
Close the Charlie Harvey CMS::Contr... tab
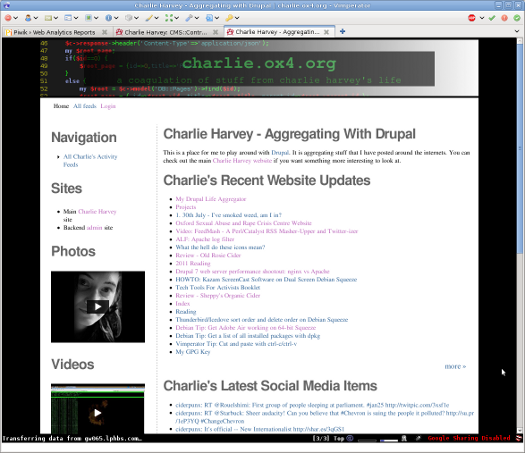[x=215, y=32]
